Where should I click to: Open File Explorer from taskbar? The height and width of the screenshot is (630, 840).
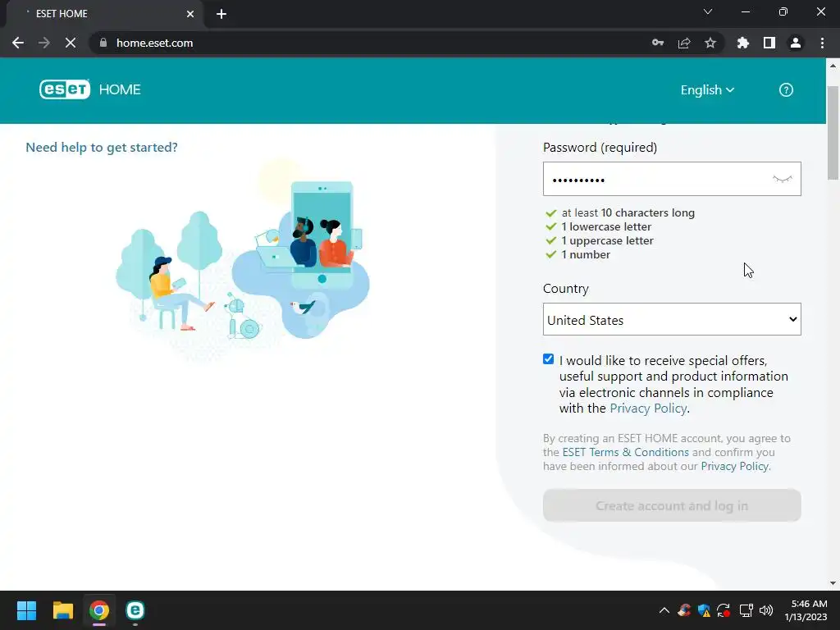(x=62, y=610)
